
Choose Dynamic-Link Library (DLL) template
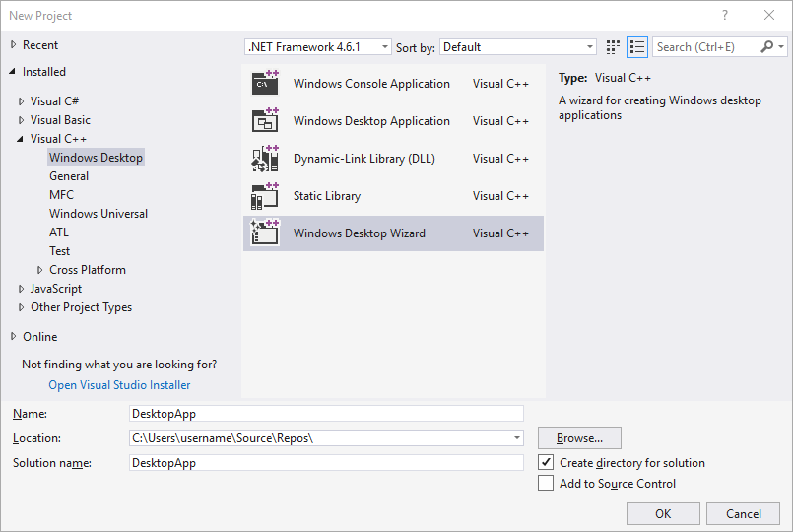393,159
